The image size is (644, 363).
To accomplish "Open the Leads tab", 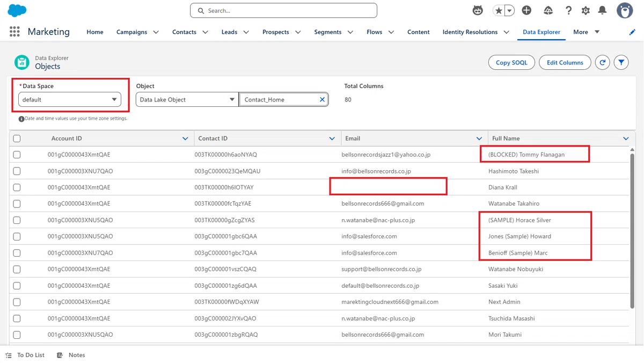I will point(229,32).
